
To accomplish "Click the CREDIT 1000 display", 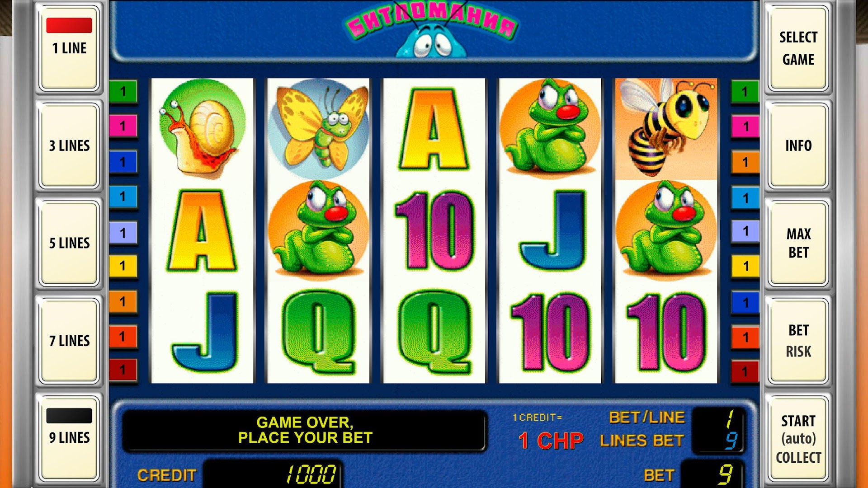I will click(273, 474).
